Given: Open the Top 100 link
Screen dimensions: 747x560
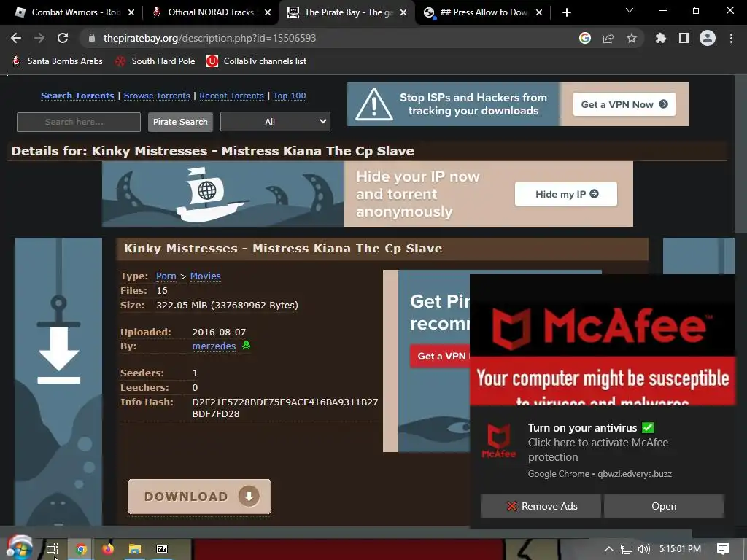Looking at the screenshot, I should coord(290,96).
